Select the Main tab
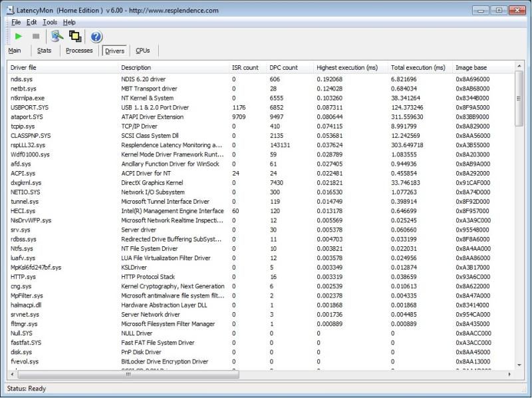The image size is (532, 398). (15, 51)
